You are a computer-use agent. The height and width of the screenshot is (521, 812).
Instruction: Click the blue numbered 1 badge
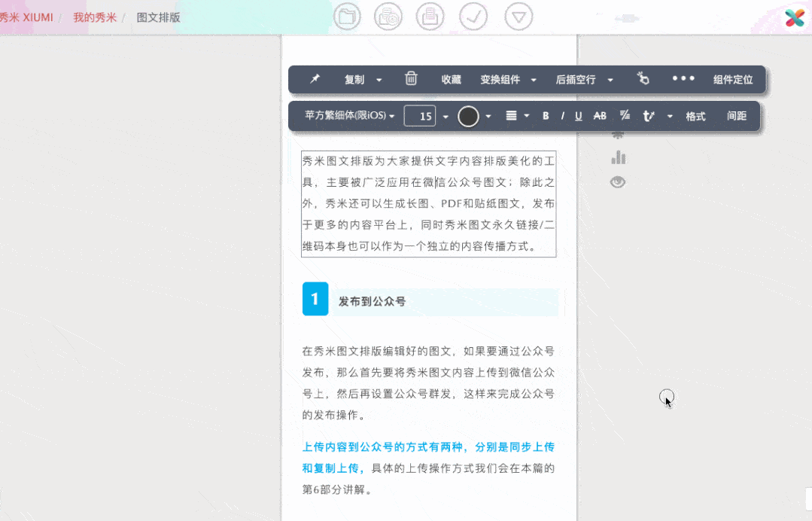pos(315,299)
